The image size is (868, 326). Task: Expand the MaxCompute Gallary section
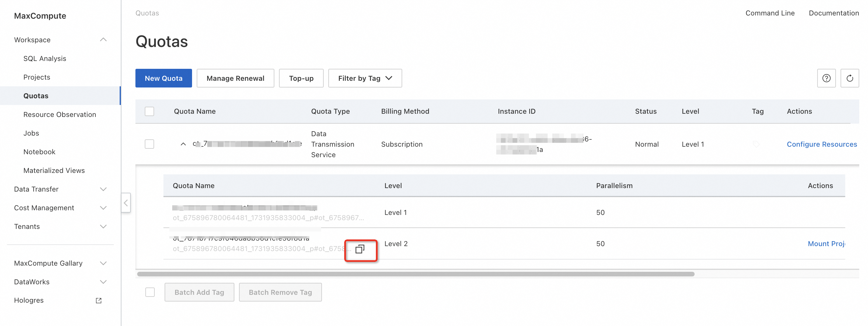pyautogui.click(x=103, y=263)
